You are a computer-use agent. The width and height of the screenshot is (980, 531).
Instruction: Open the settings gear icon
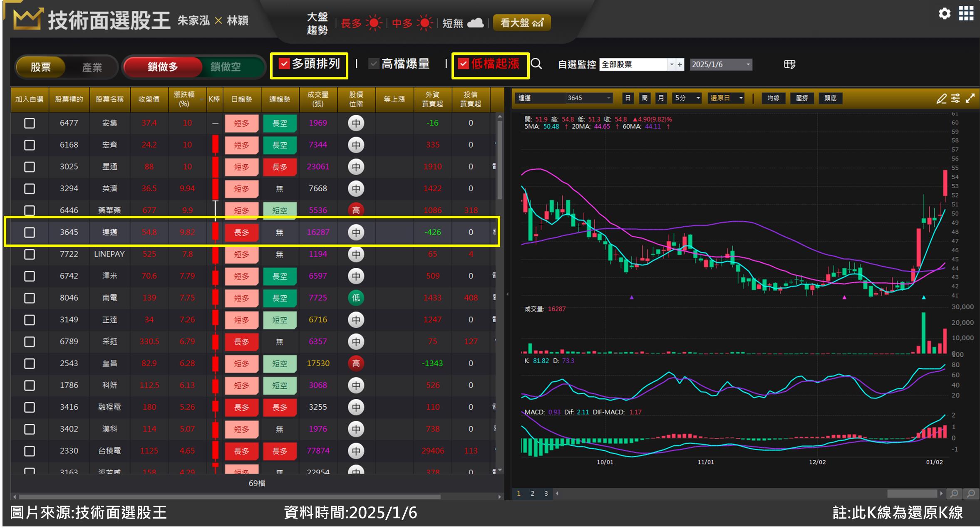click(x=945, y=14)
